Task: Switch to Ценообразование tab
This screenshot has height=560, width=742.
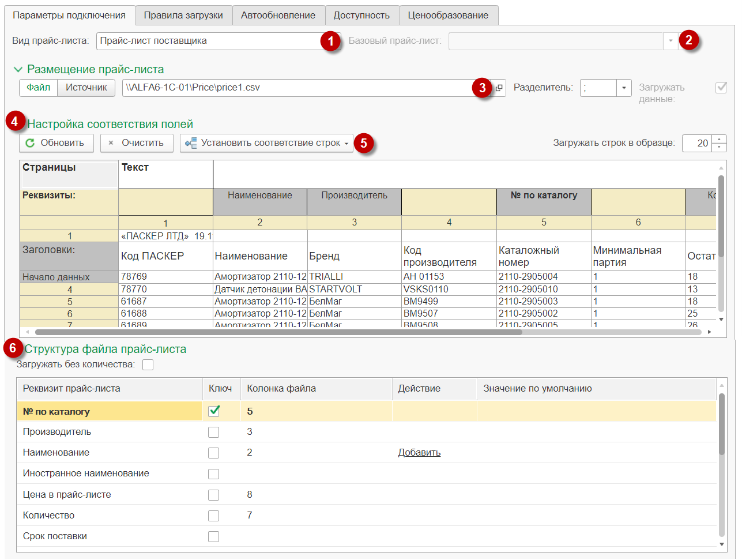Action: coord(448,16)
